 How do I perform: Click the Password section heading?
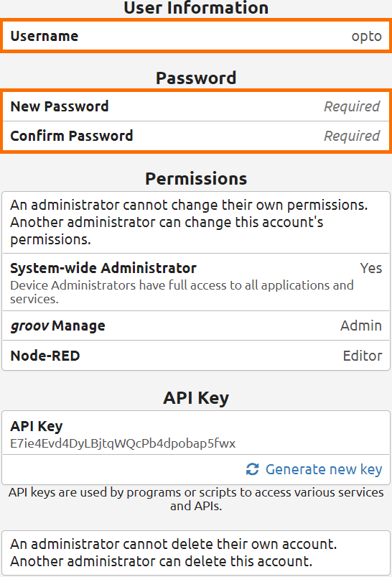pos(196,78)
